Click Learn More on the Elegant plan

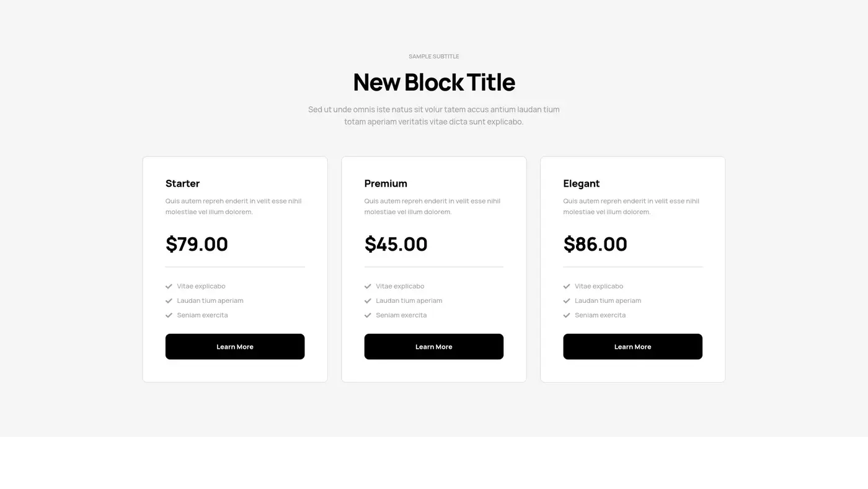(632, 346)
